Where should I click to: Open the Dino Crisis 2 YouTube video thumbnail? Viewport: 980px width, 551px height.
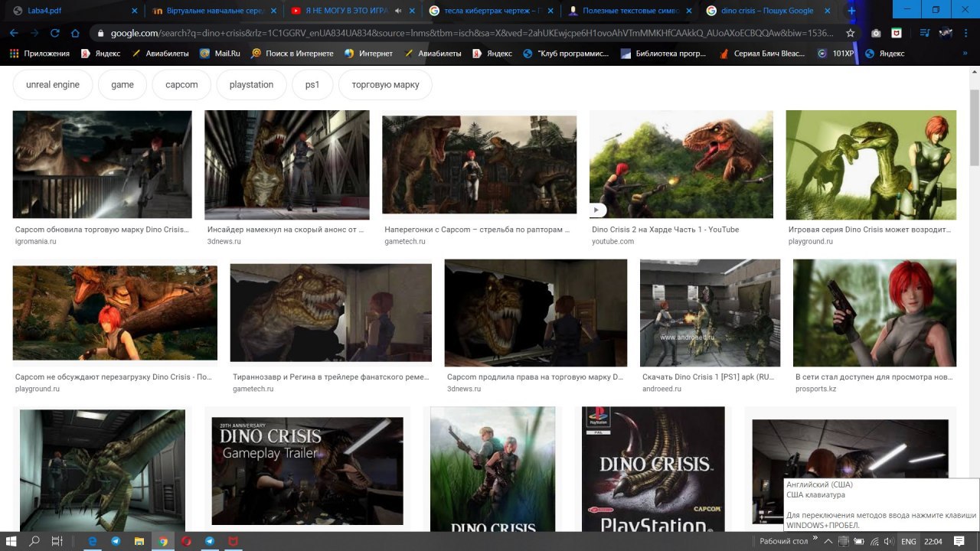681,165
